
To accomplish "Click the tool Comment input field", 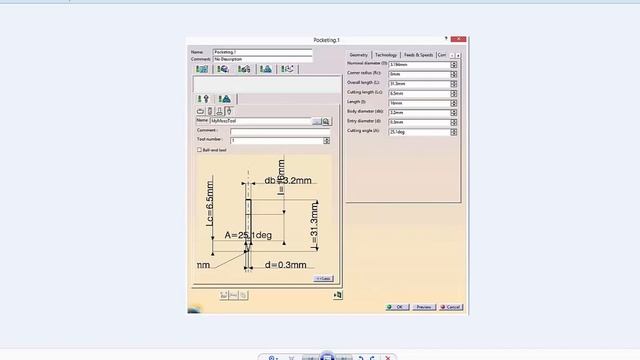I will [280, 131].
